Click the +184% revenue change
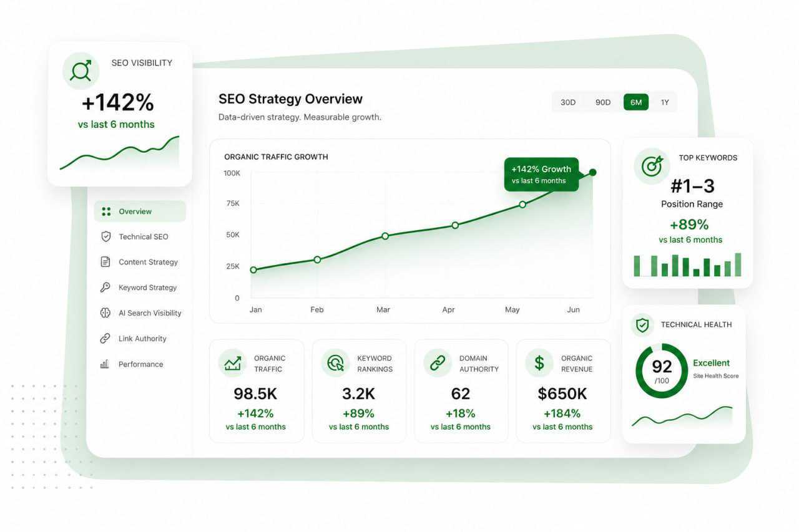 [x=562, y=414]
